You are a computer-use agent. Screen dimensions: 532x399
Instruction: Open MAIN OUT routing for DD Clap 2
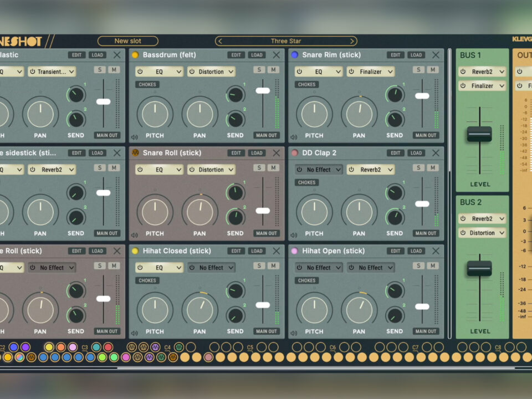pyautogui.click(x=425, y=233)
